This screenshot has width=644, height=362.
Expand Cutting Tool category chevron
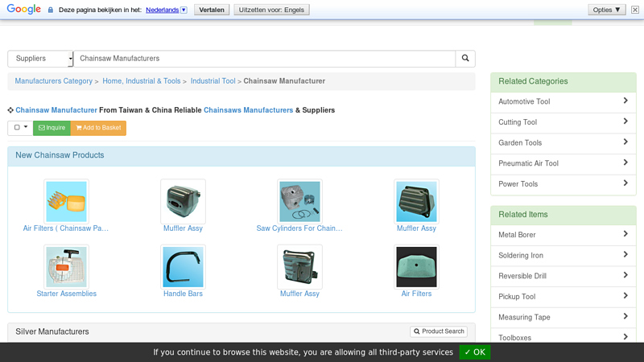(x=625, y=121)
